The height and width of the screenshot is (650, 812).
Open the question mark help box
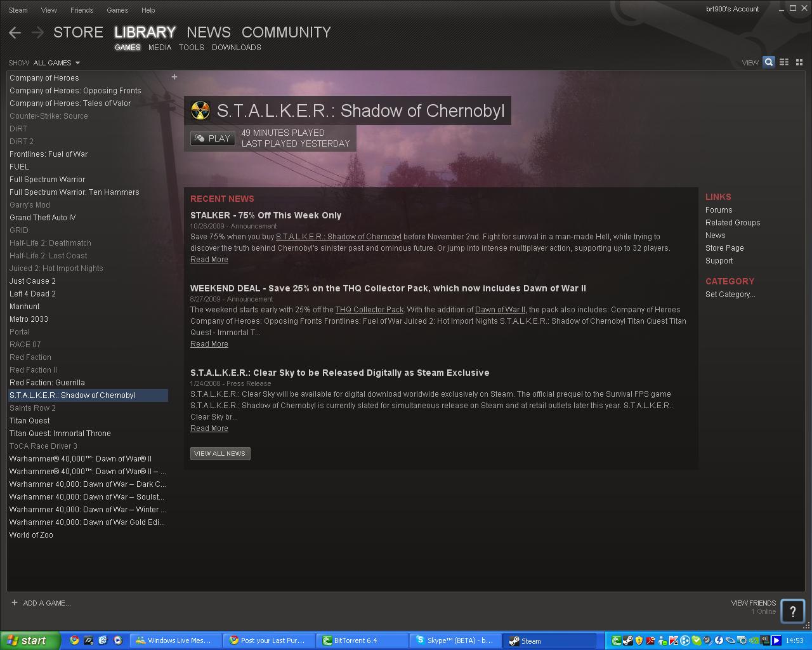[792, 611]
